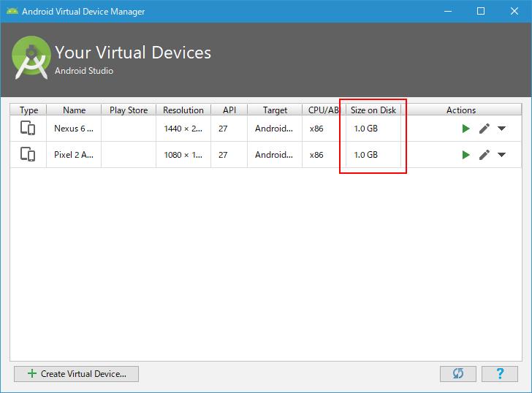Launch the Pixel 2 emulator with play icon
This screenshot has height=393, width=532.
(x=465, y=155)
